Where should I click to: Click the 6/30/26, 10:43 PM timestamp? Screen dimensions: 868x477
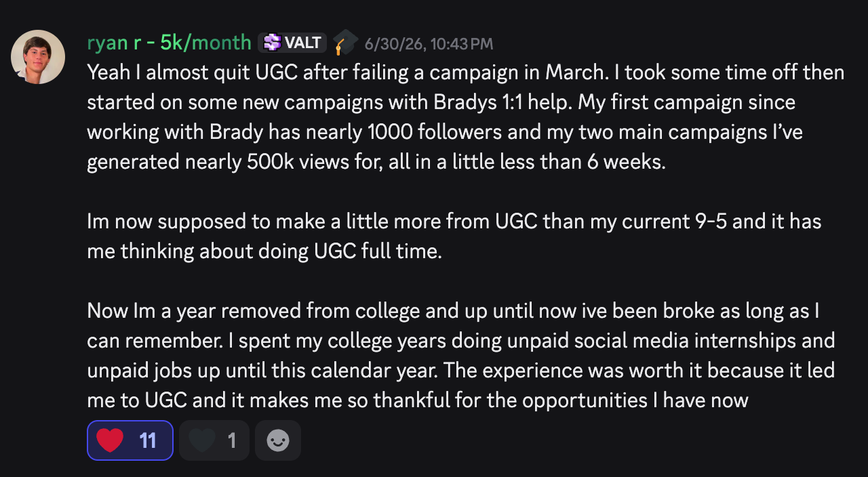click(429, 44)
